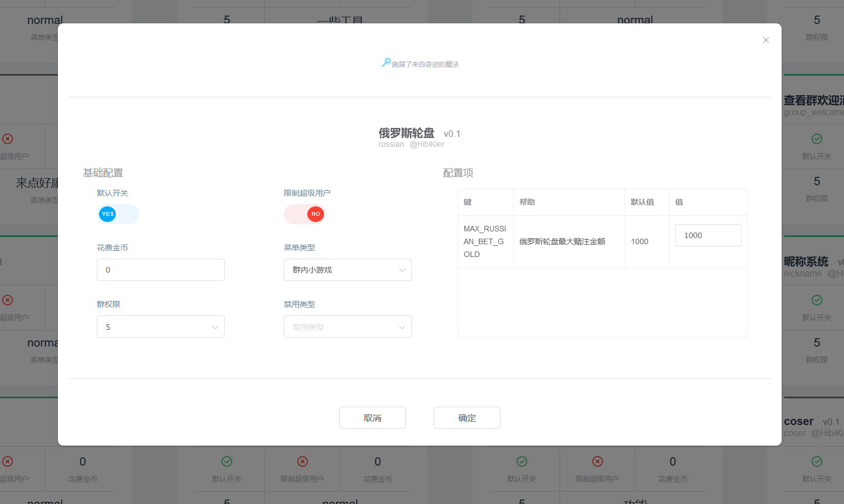
Task: Click the 键 column header
Action: [x=468, y=202]
